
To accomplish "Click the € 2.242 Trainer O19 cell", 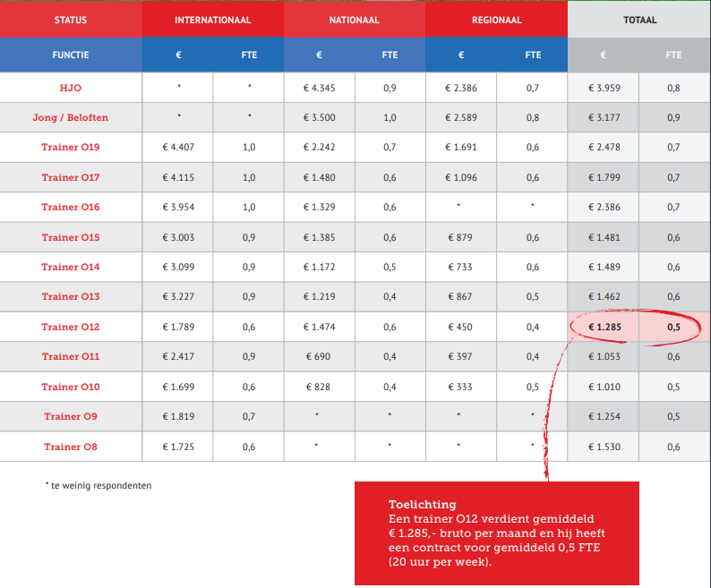I will 319,147.
